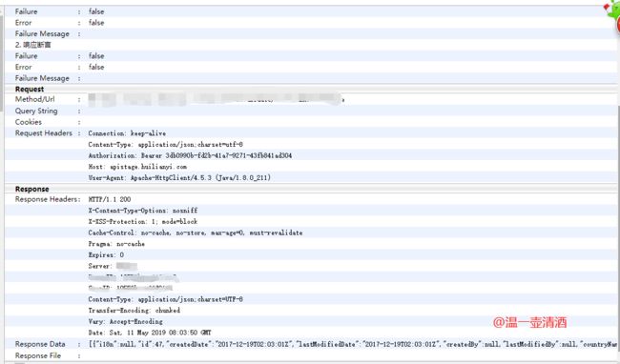Select the Response section header
The image size is (620, 364).
coord(32,189)
